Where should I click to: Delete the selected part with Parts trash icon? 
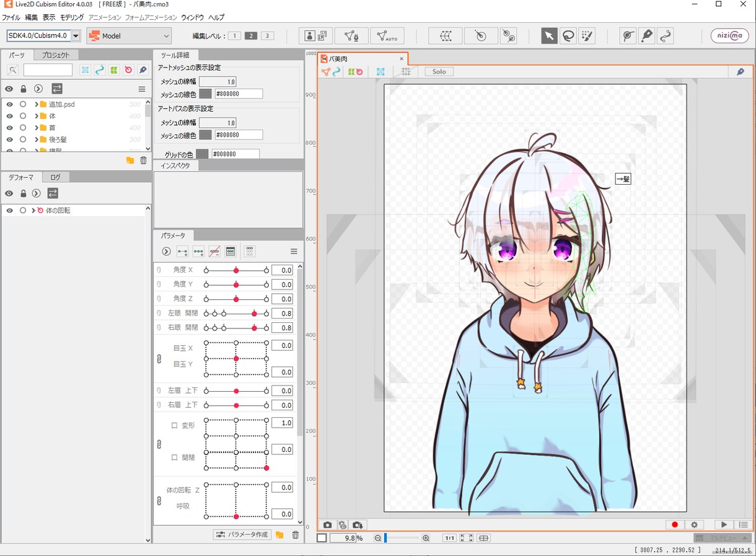coord(144,161)
